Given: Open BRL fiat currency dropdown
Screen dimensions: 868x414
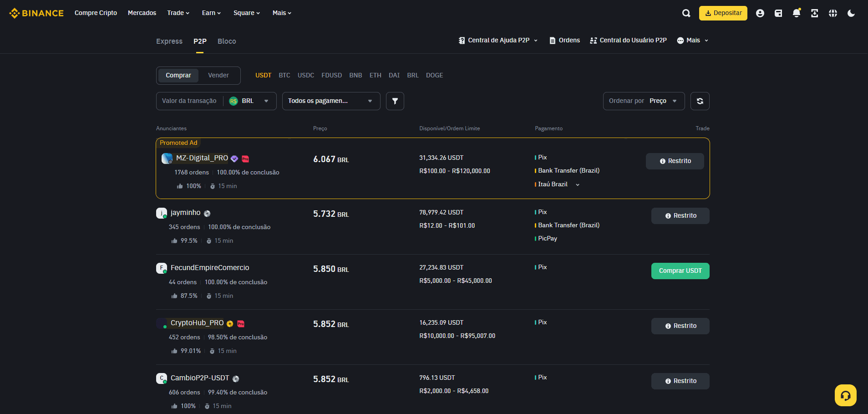Looking at the screenshot, I should tap(249, 101).
